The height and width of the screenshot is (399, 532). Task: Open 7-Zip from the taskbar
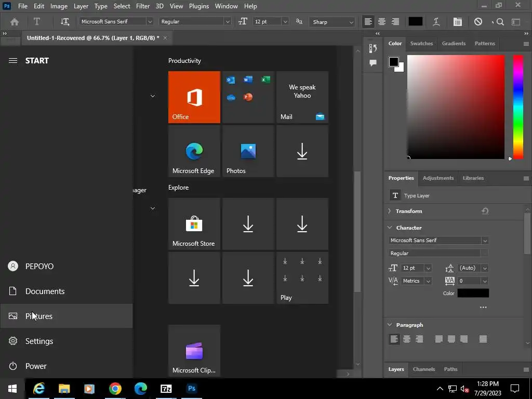pyautogui.click(x=166, y=389)
